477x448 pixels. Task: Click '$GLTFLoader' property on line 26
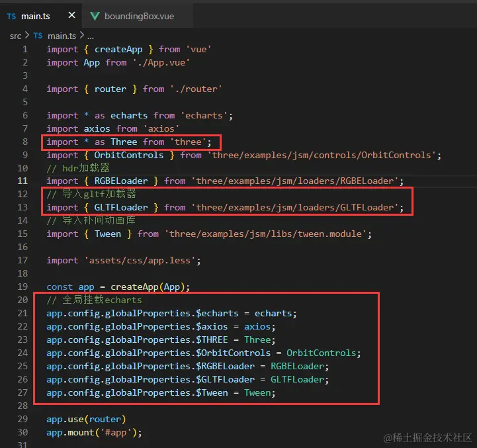click(x=225, y=380)
